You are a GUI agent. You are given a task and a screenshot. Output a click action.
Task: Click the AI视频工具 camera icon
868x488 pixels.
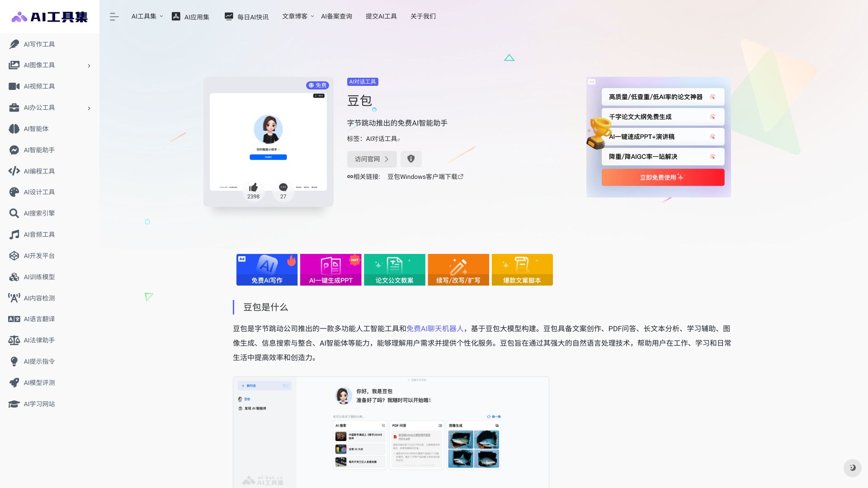pos(14,86)
